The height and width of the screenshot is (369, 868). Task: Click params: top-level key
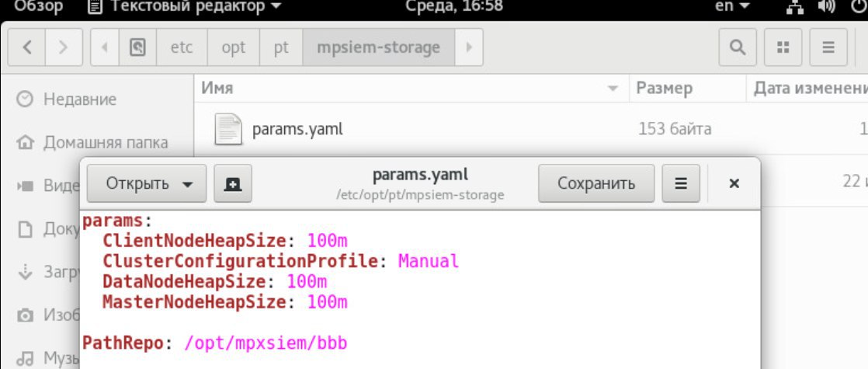(116, 221)
